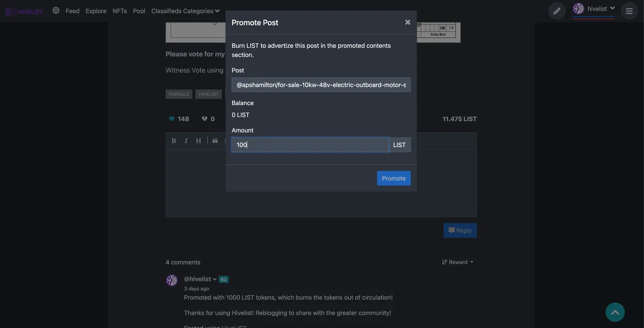Screen dimensions: 644x328
Task: Click the scroll-to-top arrow button
Action: click(615, 312)
